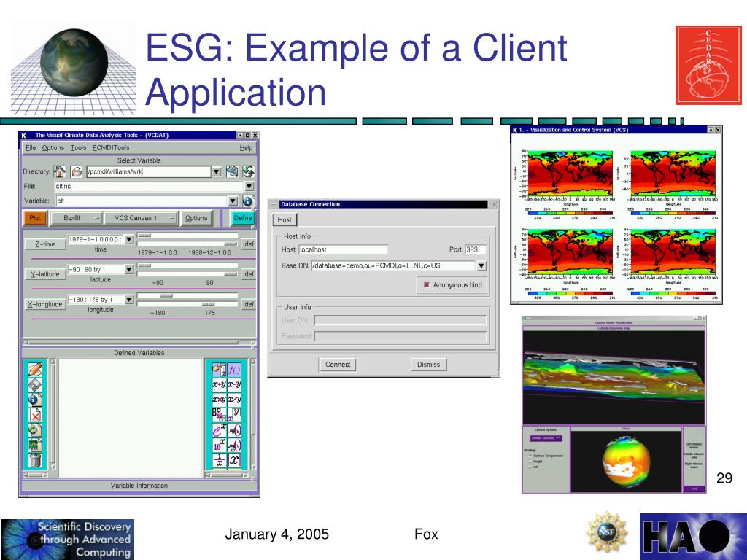Image resolution: width=747 pixels, height=560 pixels.
Task: Click the graph page plot icon
Action: [35, 446]
